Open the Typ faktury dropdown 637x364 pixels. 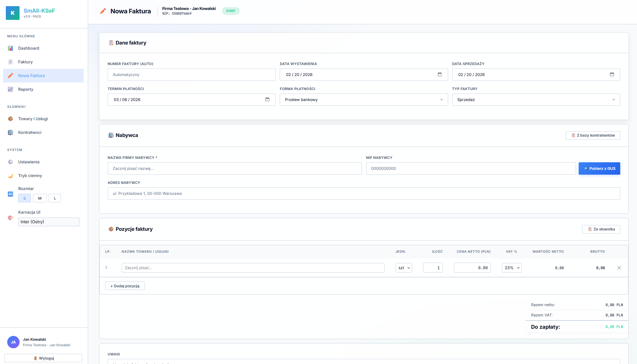click(536, 100)
